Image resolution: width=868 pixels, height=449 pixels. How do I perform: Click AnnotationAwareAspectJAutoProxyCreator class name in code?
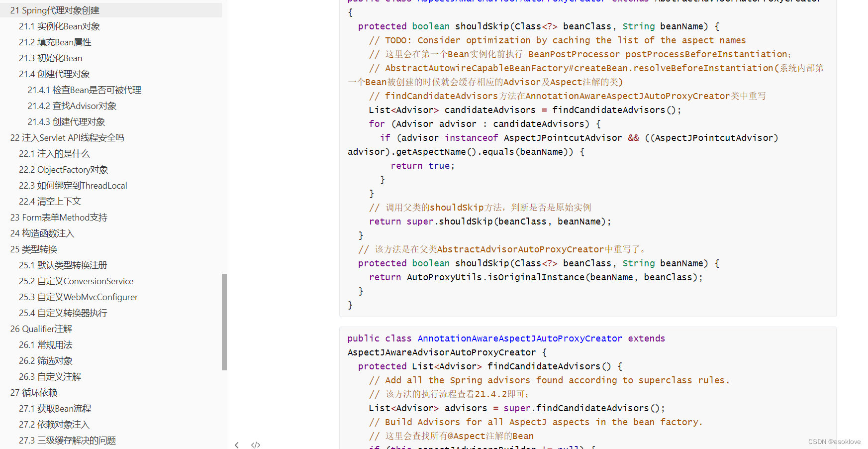[520, 338]
